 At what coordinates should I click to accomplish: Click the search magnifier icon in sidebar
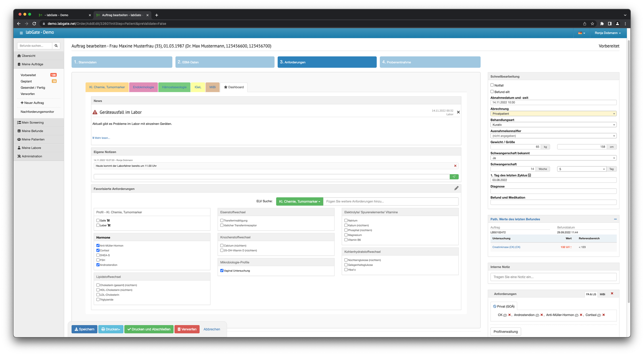[x=56, y=46]
